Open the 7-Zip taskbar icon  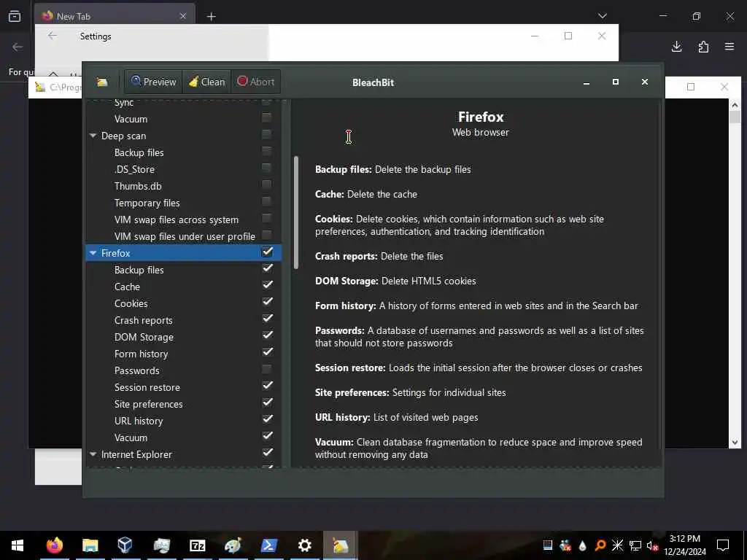197,545
